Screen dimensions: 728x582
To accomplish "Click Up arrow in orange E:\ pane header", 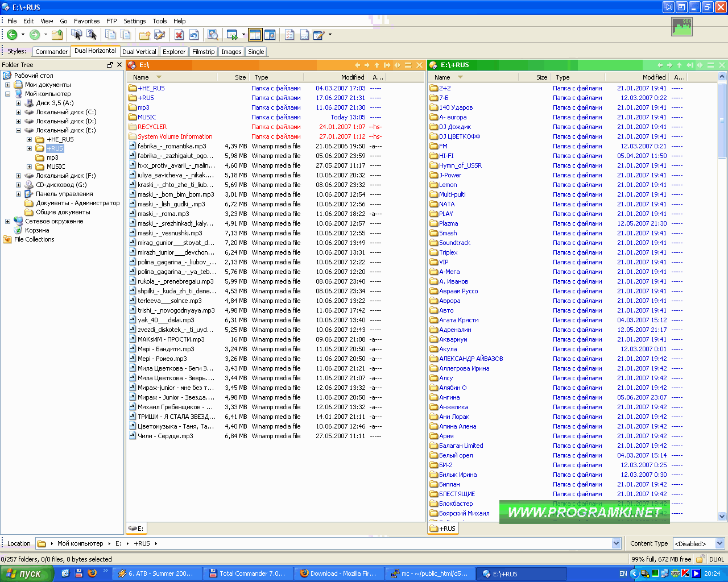I will [x=377, y=65].
